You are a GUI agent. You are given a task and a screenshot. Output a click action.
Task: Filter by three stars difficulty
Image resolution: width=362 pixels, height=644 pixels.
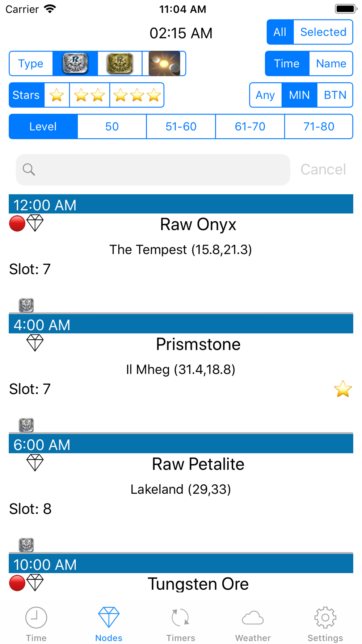tap(137, 95)
